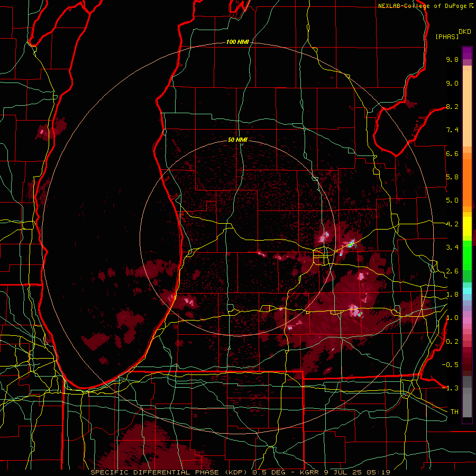Click the 100 NMI range ring label
The image size is (476, 476).
click(237, 42)
